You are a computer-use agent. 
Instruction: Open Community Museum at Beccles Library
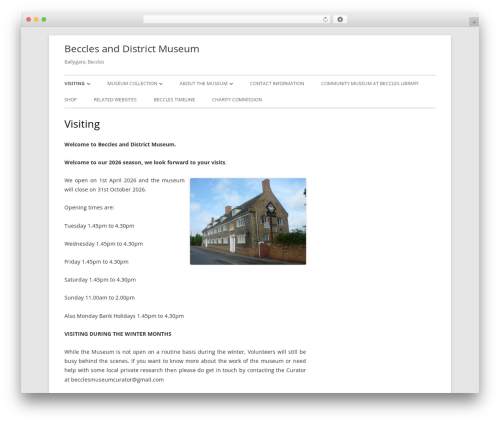click(370, 84)
